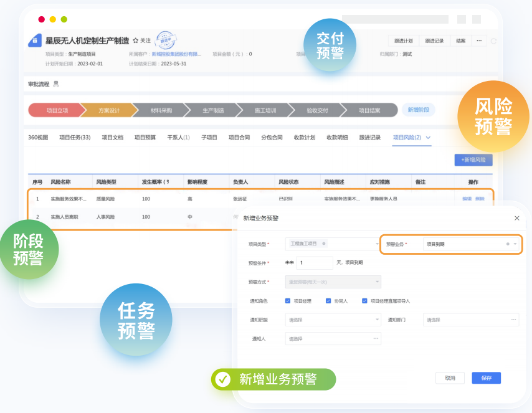Screen dimensions: 532x413
Task: Clear the 项目到期 selection icon
Action: pyautogui.click(x=508, y=244)
